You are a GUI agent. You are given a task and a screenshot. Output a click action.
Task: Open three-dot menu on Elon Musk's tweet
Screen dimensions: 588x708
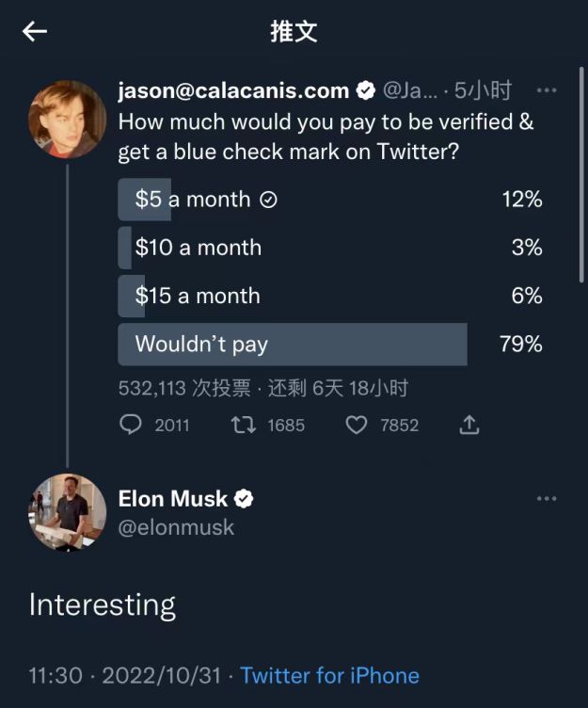547,498
